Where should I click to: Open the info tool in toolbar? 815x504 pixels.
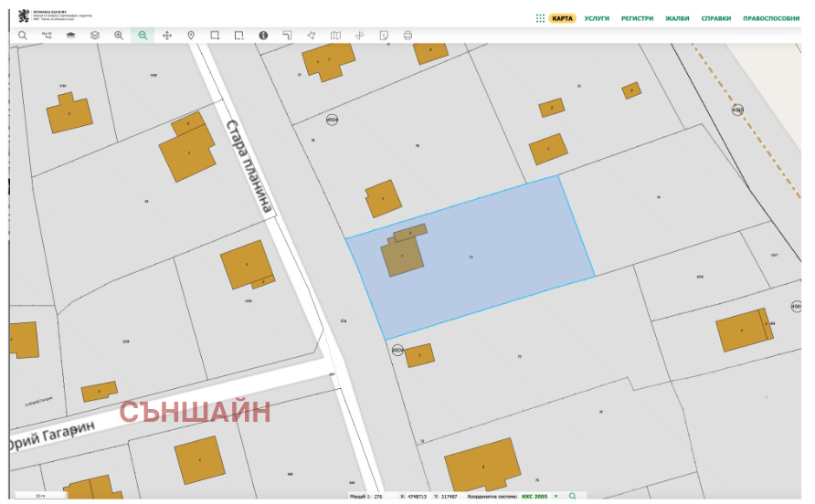click(263, 36)
